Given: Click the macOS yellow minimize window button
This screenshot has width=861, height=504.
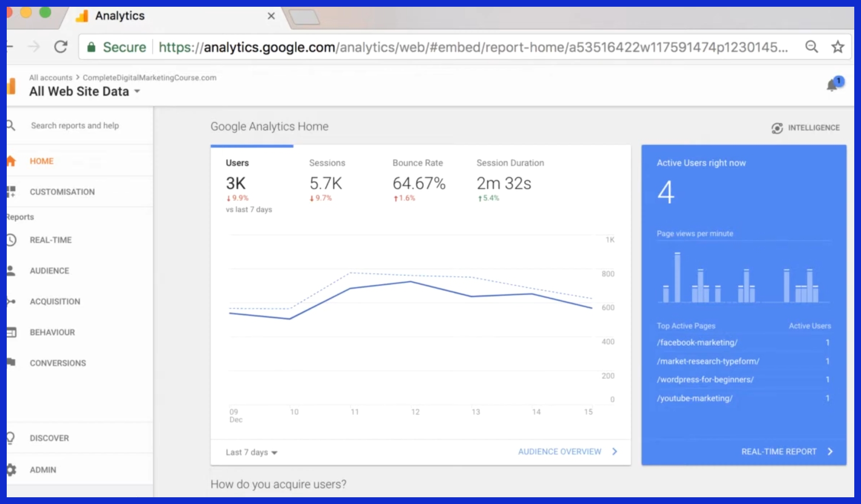Looking at the screenshot, I should pyautogui.click(x=26, y=13).
